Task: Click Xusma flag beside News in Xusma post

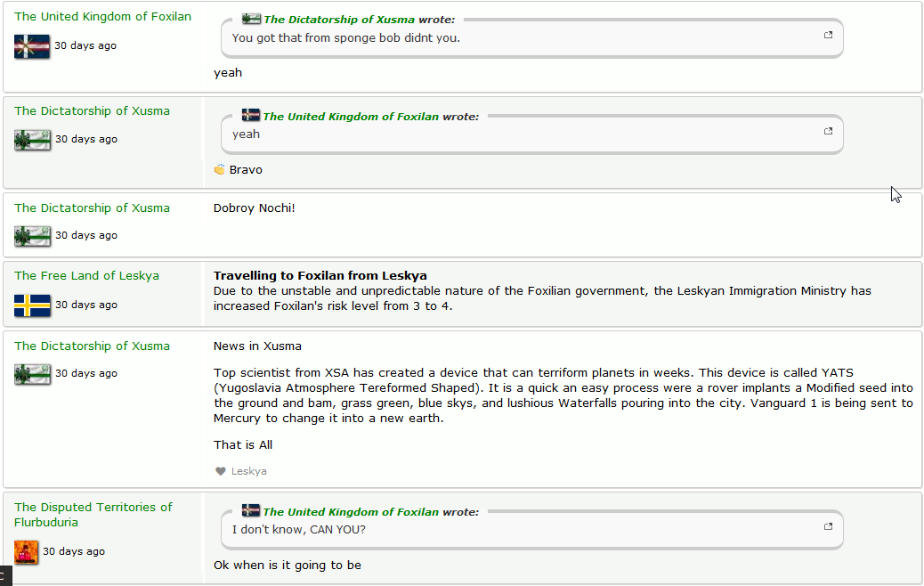Action: [32, 374]
